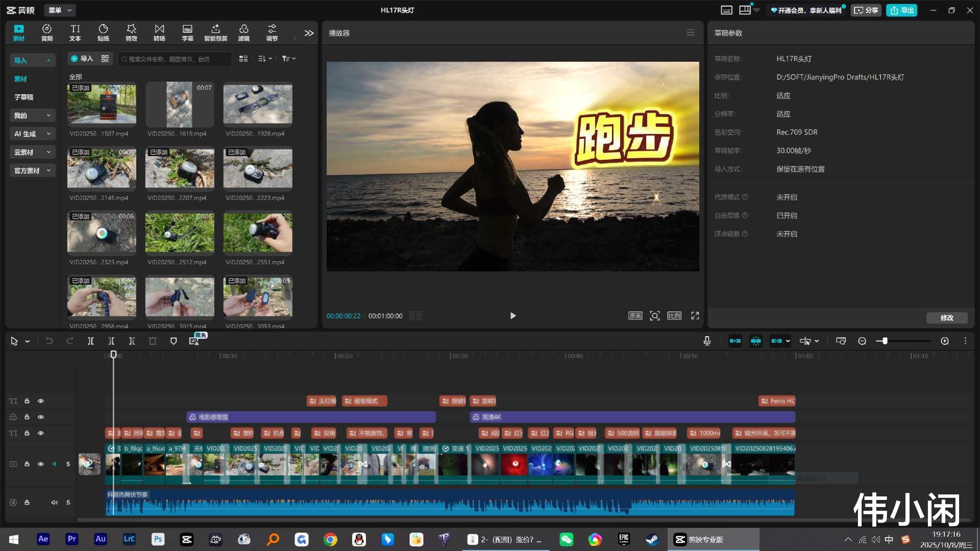Open the 菜单 dropdown menu
The image size is (980, 551).
click(60, 10)
